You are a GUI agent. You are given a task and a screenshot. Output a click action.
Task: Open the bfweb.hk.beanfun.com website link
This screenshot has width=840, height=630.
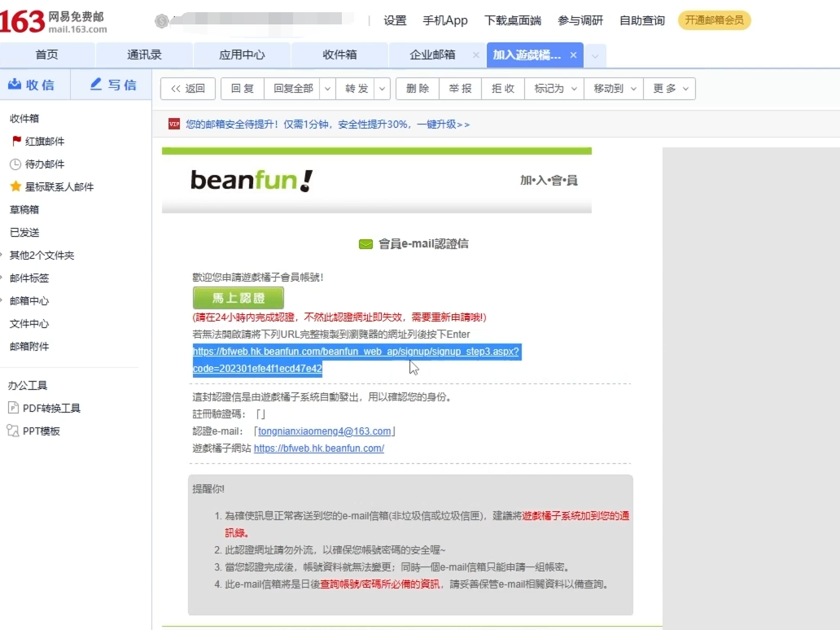click(x=319, y=448)
